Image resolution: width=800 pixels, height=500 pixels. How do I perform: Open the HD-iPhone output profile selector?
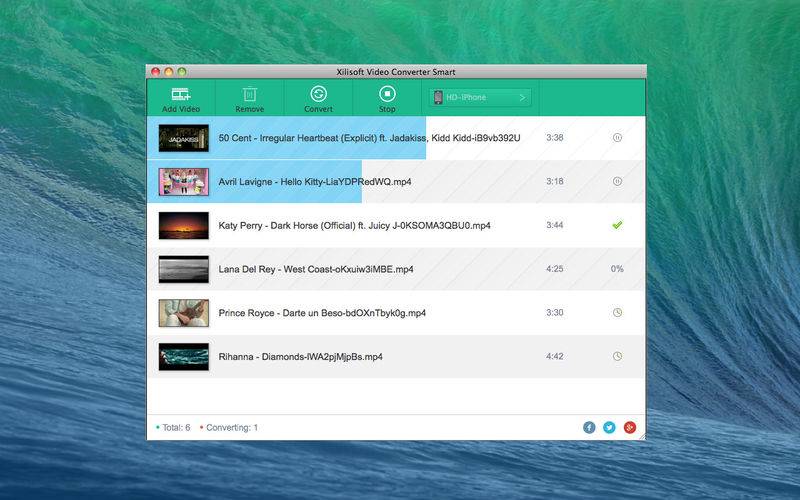click(480, 97)
